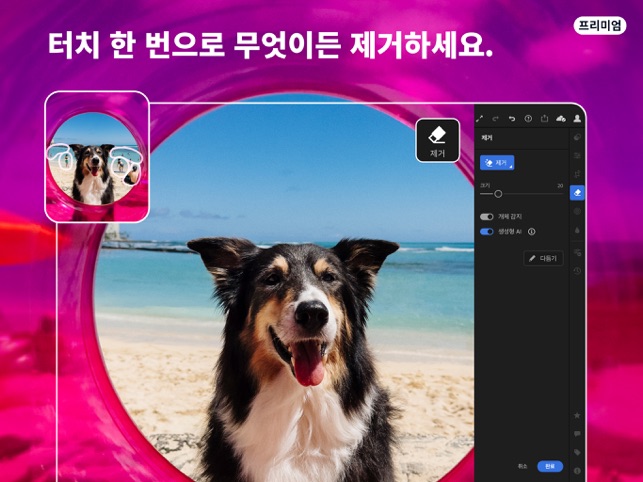
Task: Open the user profile icon
Action: coord(577,119)
